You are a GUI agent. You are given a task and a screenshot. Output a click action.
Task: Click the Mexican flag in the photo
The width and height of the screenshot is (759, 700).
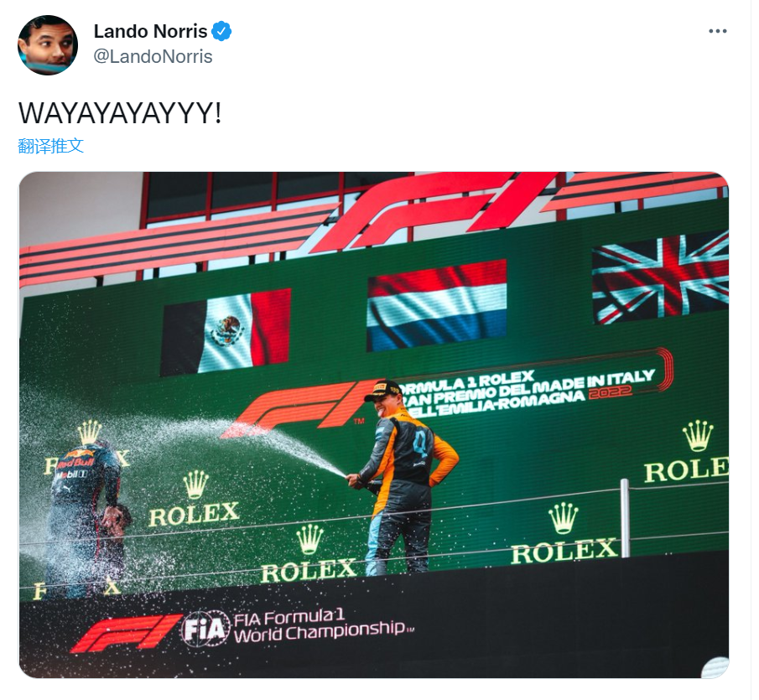tap(226, 332)
